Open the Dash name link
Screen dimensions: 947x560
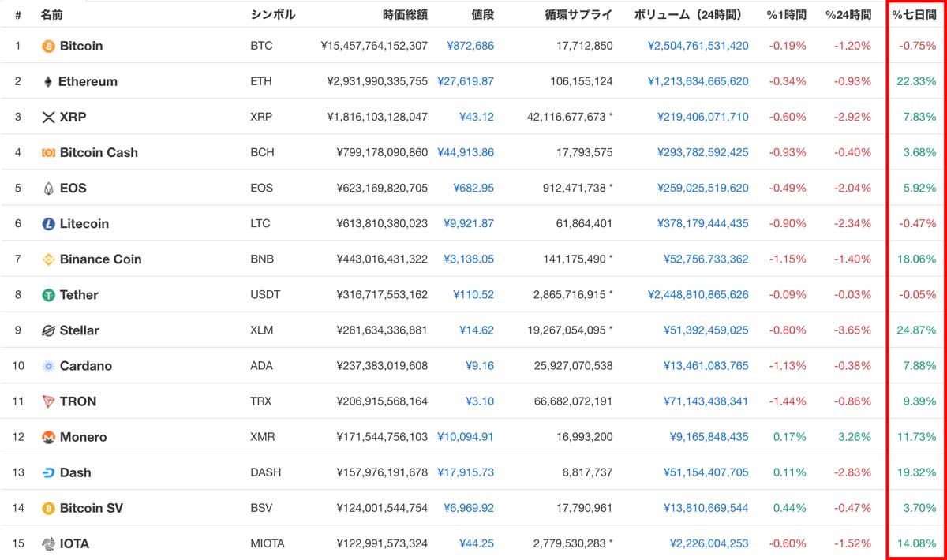click(76, 472)
